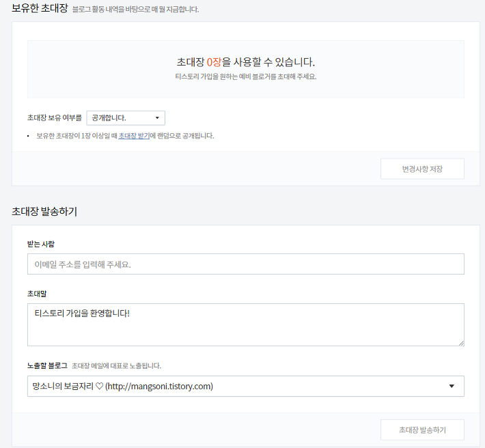
Task: Click the 초대장 받기 link
Action: pos(134,136)
